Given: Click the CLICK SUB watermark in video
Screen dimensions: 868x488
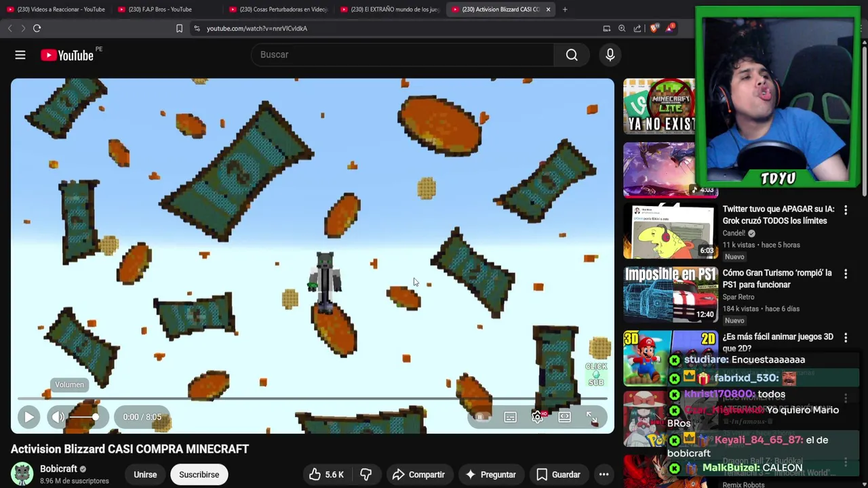Looking at the screenshot, I should tap(596, 373).
